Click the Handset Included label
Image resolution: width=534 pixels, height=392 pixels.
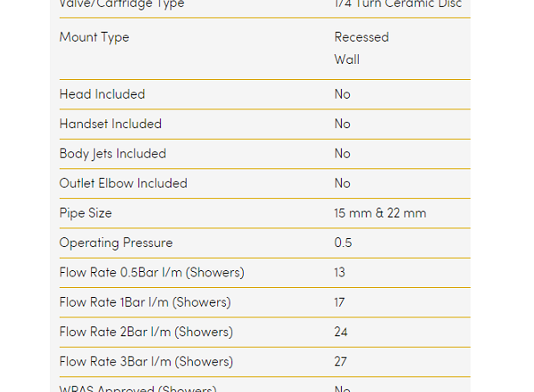(110, 124)
